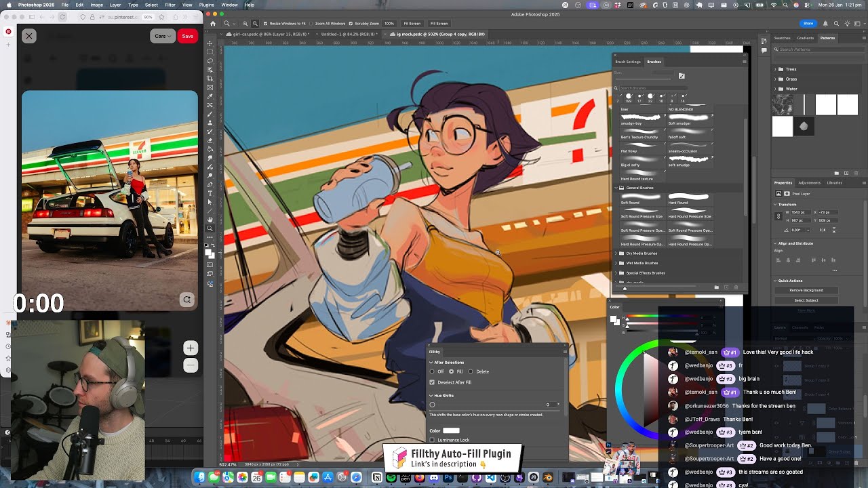Image resolution: width=868 pixels, height=488 pixels.
Task: Expand Special Effects Brushes folder
Action: [x=616, y=273]
